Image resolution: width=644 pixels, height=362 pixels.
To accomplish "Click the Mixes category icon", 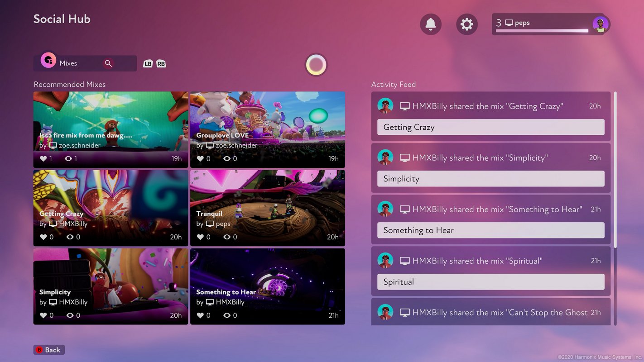I will tap(48, 60).
